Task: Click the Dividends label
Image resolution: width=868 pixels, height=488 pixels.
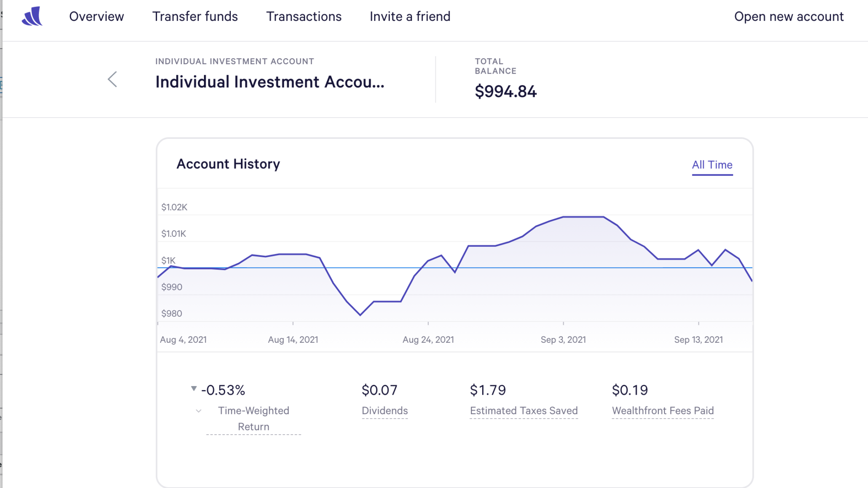Action: [x=385, y=411]
